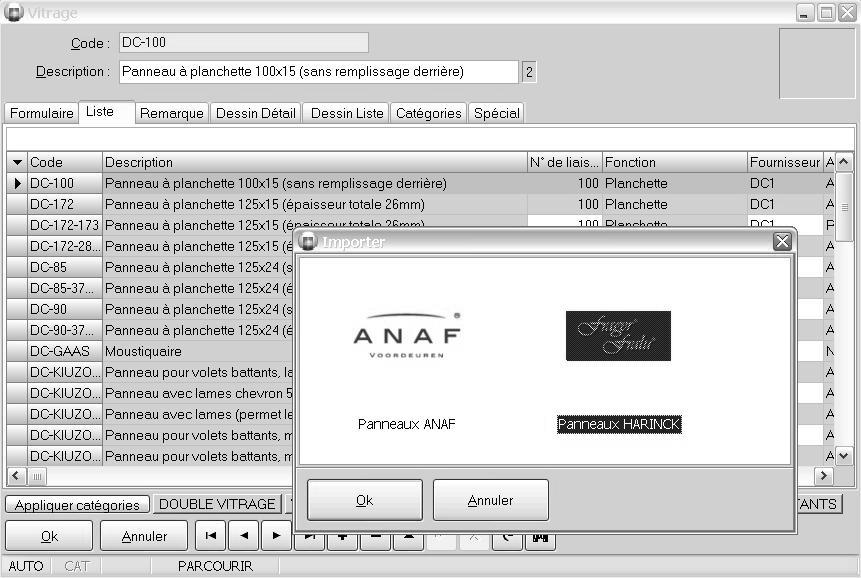Sort by the Description column header

tap(315, 162)
